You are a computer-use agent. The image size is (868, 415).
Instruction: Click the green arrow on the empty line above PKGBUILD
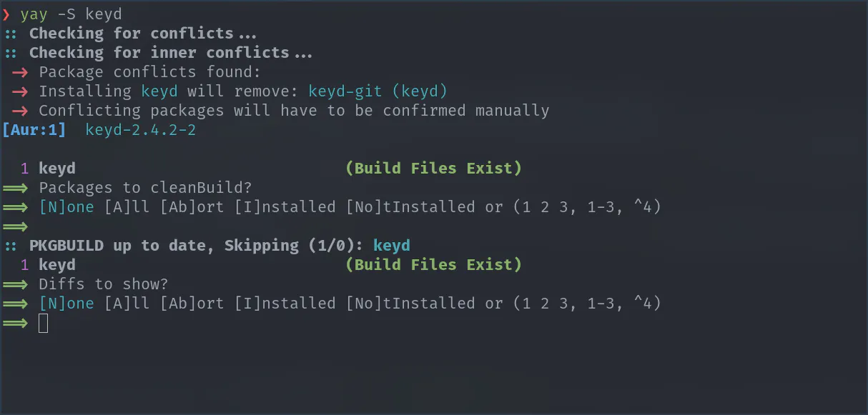click(15, 226)
